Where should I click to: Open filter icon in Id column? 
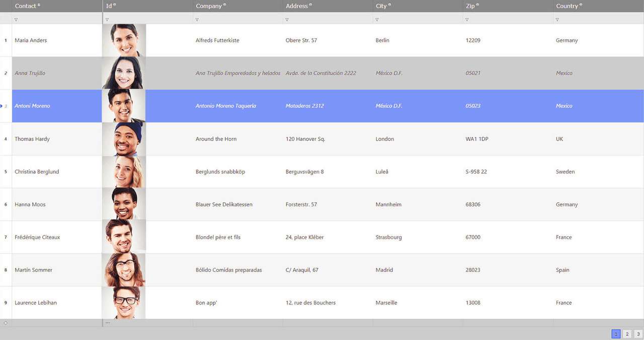point(107,20)
